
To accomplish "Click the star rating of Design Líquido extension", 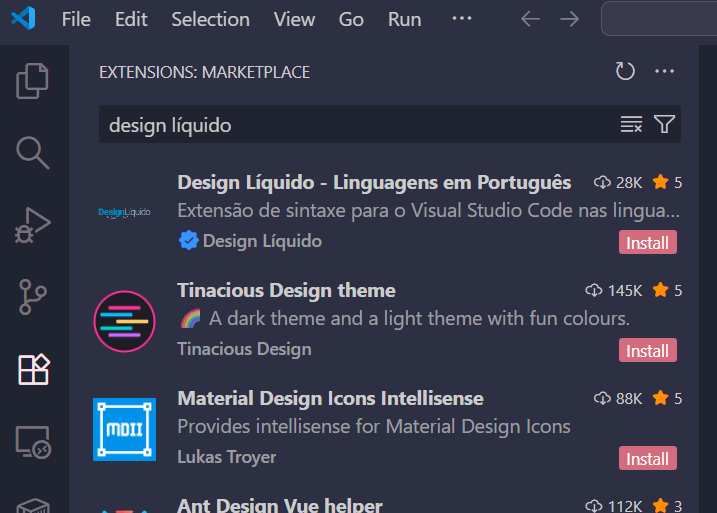I will (x=667, y=182).
